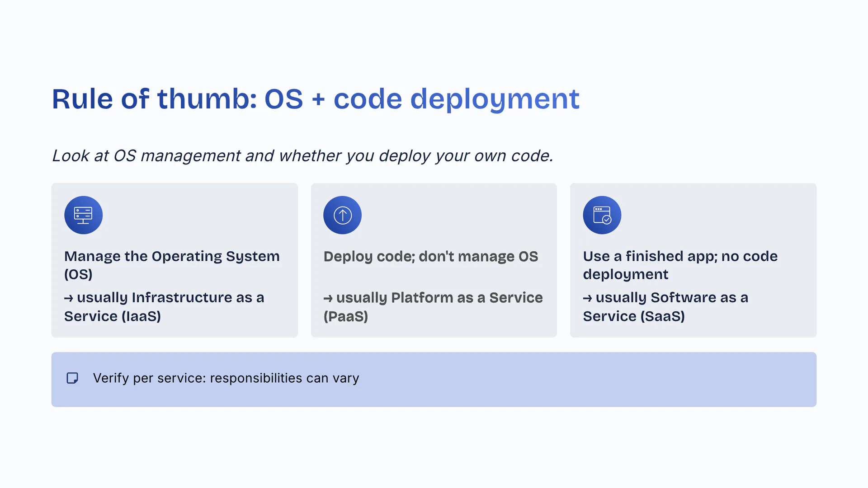
Task: Click the upload arrow circle icon
Action: pyautogui.click(x=342, y=215)
